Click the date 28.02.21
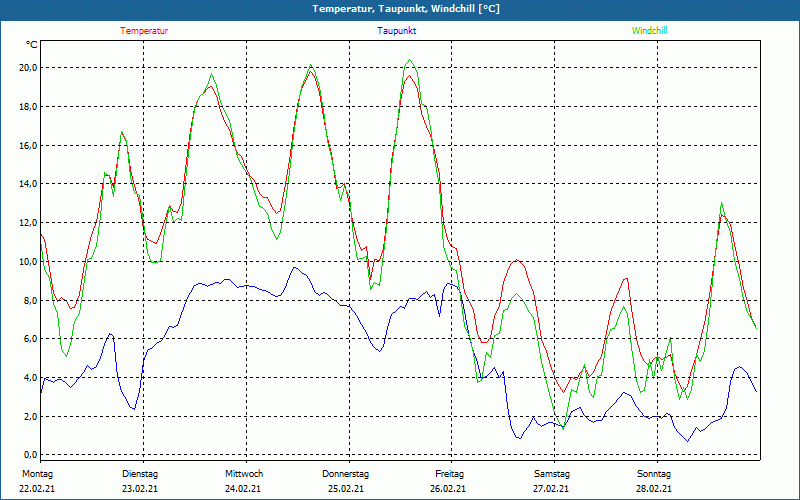 [654, 489]
